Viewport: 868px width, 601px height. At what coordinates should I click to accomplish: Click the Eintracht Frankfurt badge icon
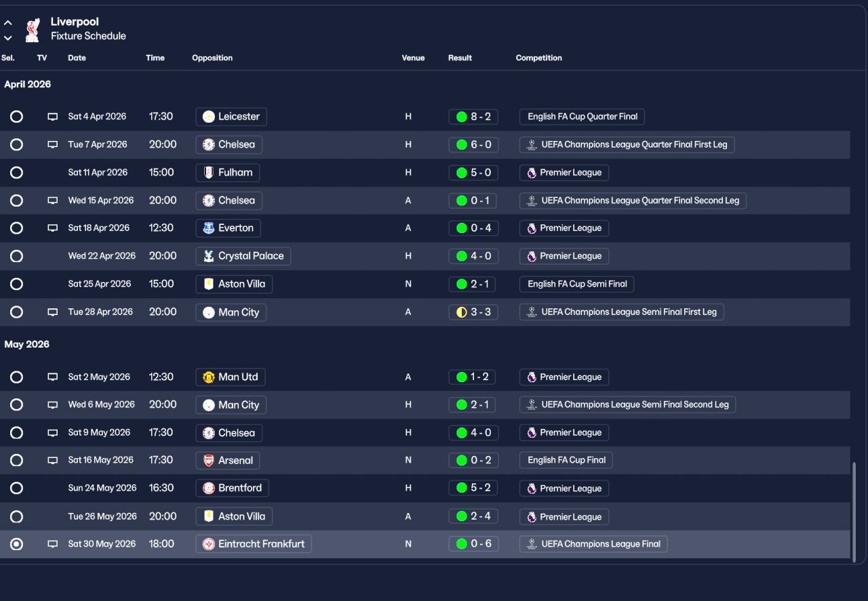(208, 544)
